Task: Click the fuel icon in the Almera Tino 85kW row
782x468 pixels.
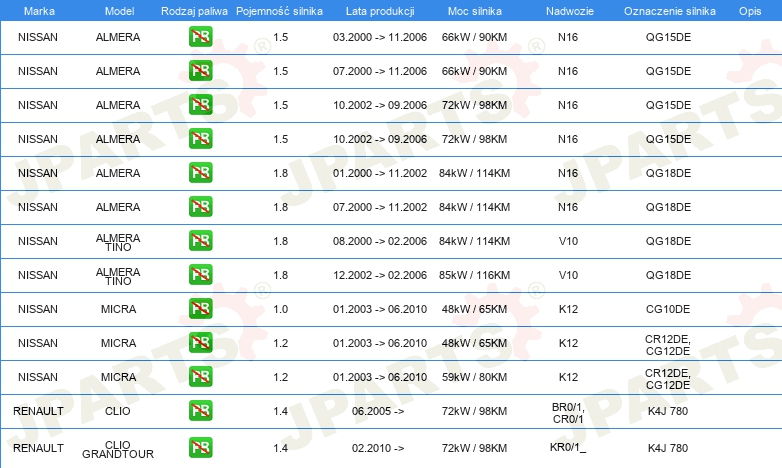Action: pos(200,274)
